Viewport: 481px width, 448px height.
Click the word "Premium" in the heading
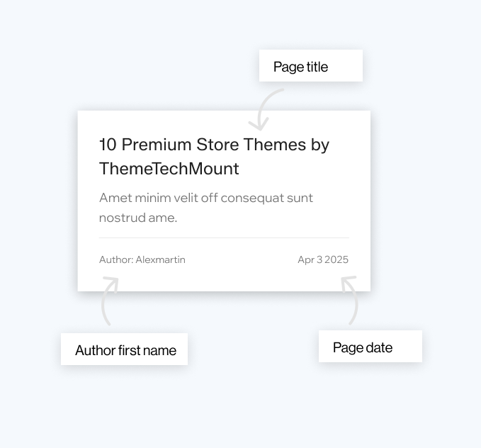157,145
